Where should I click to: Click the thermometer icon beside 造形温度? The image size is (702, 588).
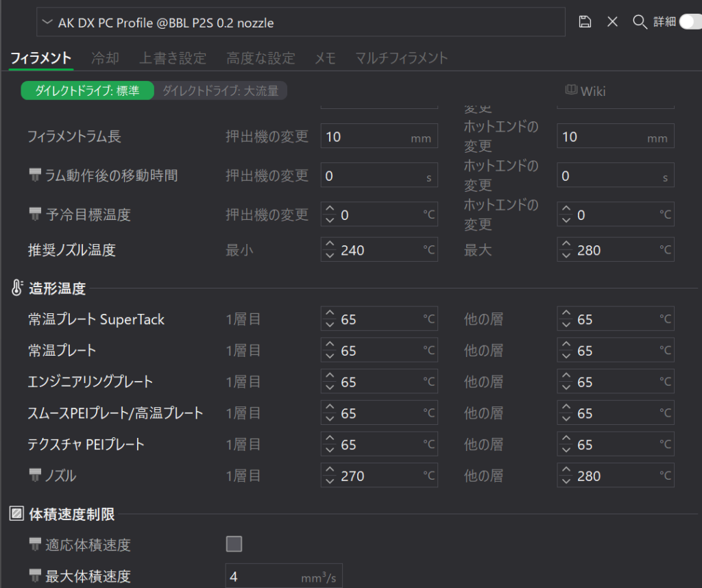pyautogui.click(x=17, y=289)
